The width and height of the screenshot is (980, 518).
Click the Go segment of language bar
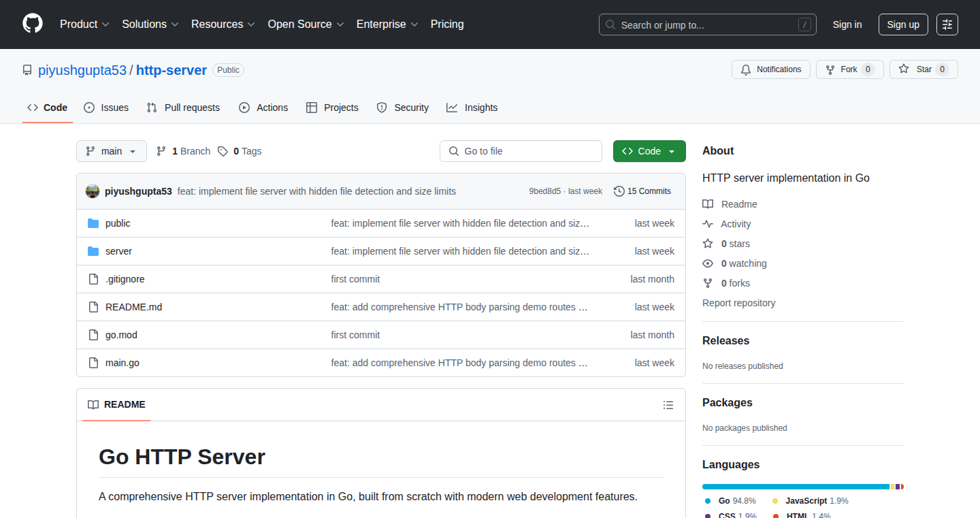[796, 487]
